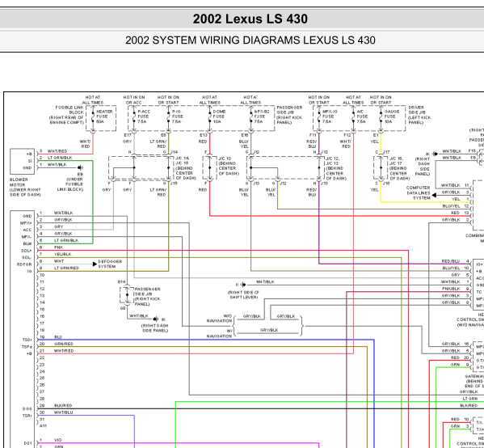Click the BLK/RED wire label at pin 29
This screenshot has width=484, height=448.
pyautogui.click(x=63, y=405)
